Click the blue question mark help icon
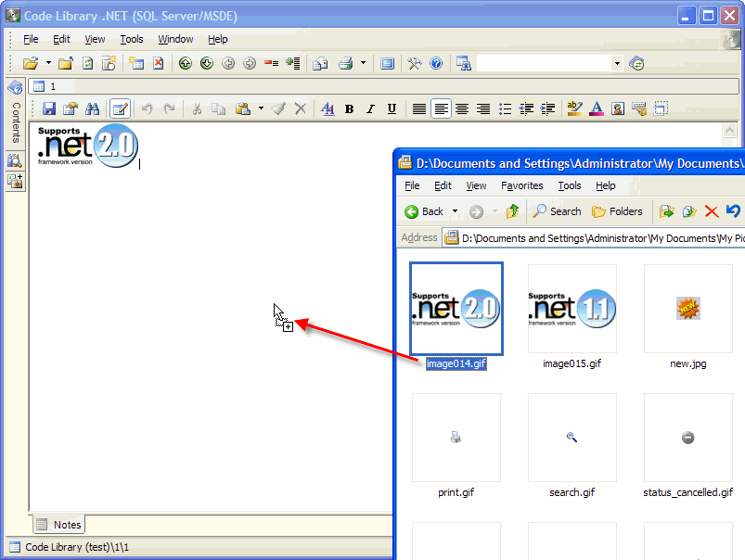745x560 pixels. [436, 63]
